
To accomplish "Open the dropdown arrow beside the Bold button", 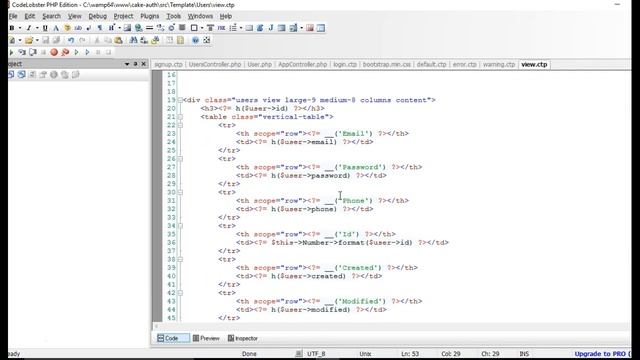I will pos(20,28).
